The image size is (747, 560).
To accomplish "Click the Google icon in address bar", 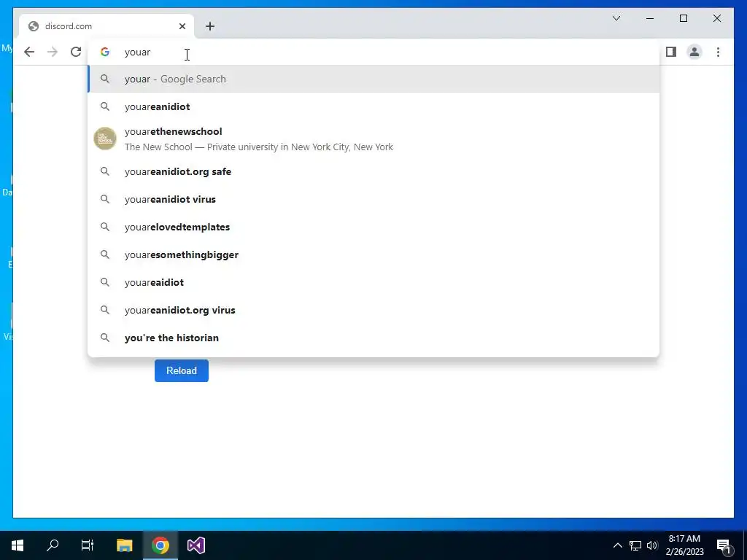I will pos(105,52).
